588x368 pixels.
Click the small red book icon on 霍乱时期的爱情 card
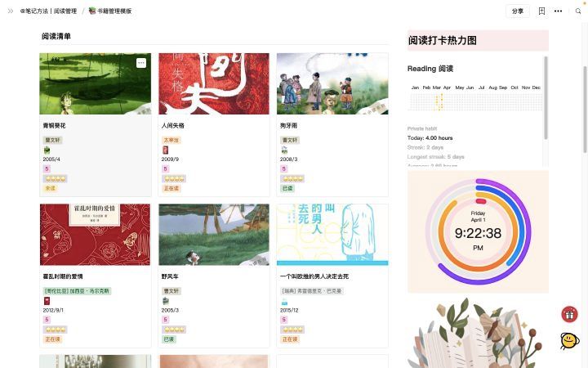(47, 301)
